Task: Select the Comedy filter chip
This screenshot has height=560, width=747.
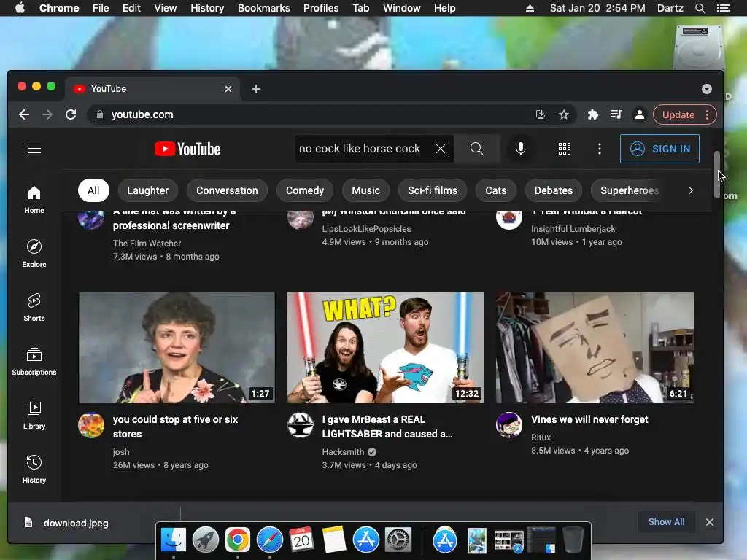Action: tap(305, 190)
